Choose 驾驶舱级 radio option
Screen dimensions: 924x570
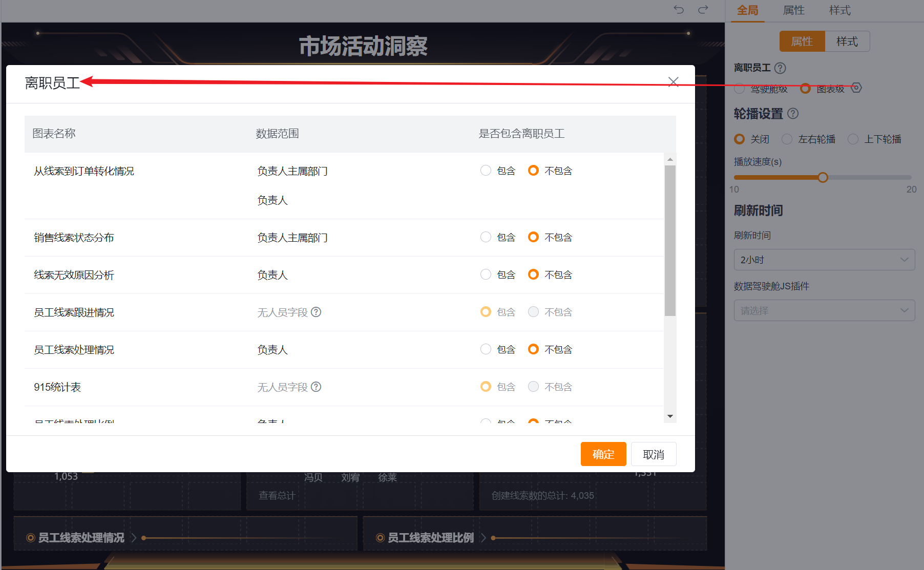tap(740, 89)
